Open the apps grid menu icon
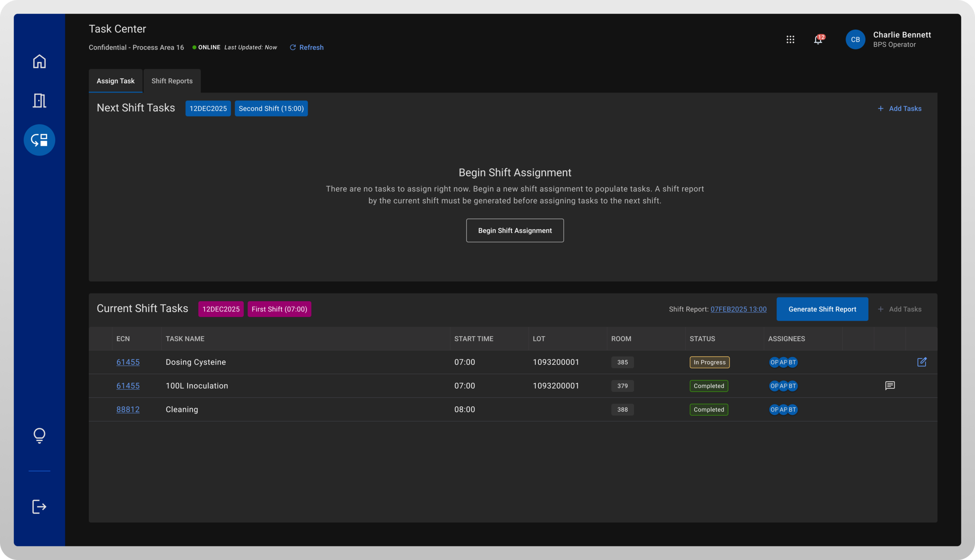This screenshot has height=560, width=975. pos(790,40)
